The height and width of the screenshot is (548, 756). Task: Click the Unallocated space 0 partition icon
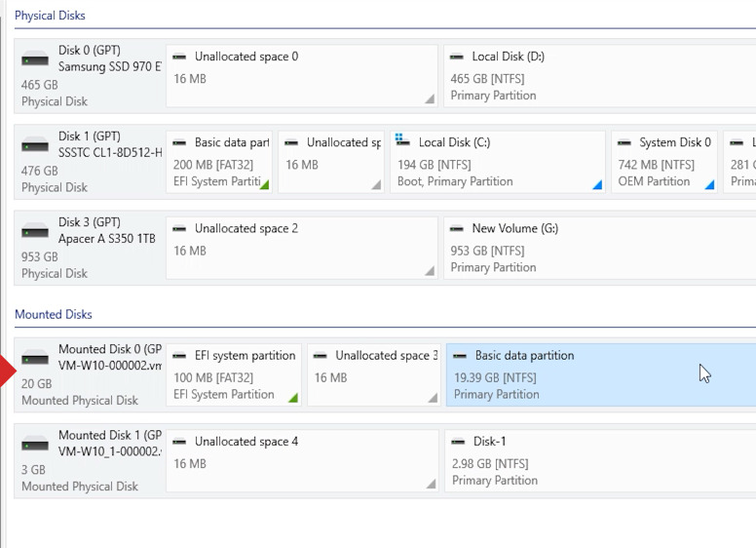(179, 57)
